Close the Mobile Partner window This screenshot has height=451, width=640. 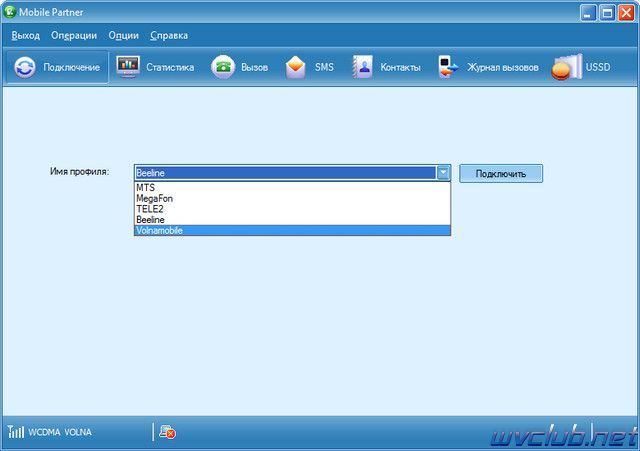pos(626,13)
